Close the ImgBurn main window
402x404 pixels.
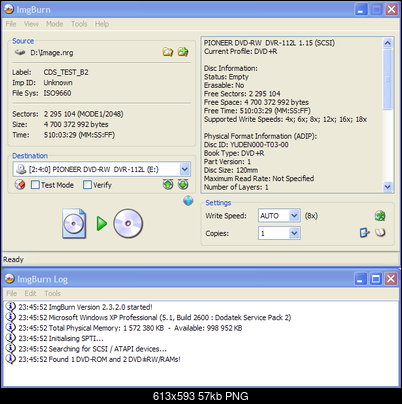click(x=391, y=9)
